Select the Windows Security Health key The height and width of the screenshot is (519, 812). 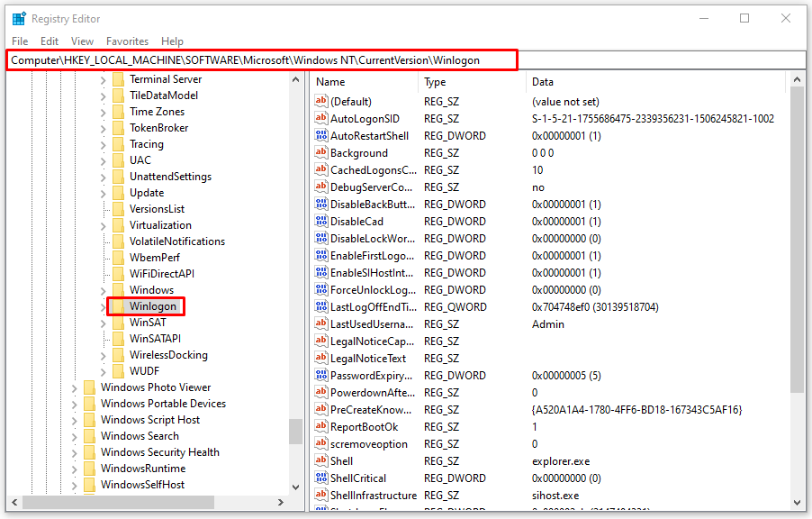tap(160, 452)
